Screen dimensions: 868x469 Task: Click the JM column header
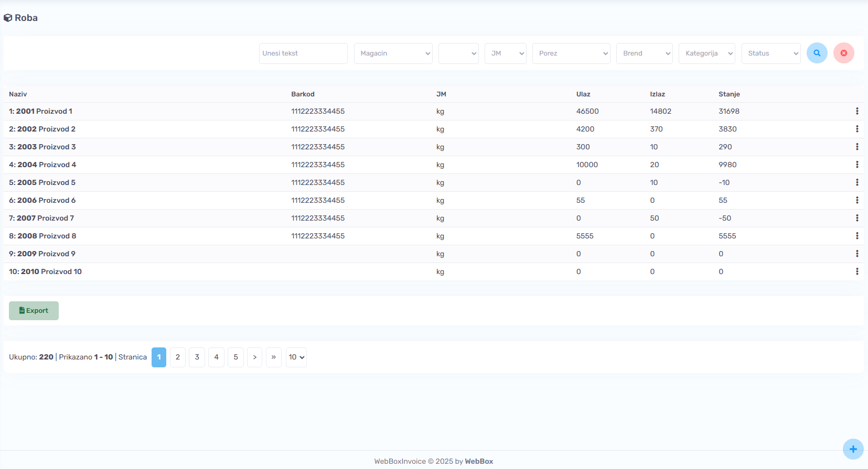(x=441, y=94)
